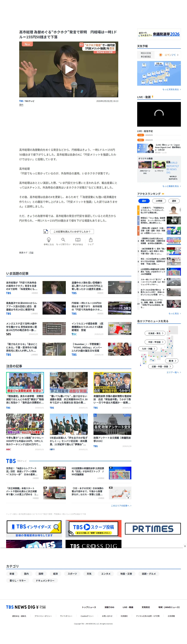Open the JNNドローンDIG video thumbnail
Screen dimensions: 187x644
(145, 165)
